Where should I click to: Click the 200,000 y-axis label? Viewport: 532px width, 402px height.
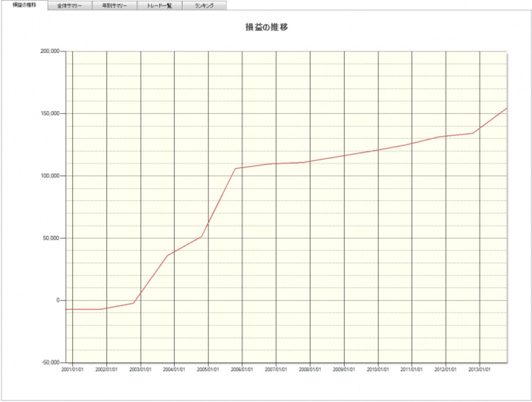click(x=50, y=51)
